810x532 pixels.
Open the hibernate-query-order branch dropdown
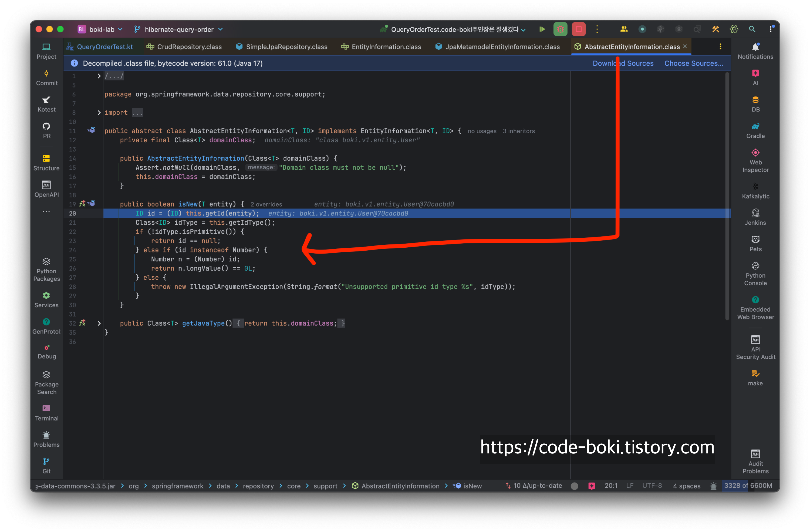pyautogui.click(x=179, y=29)
